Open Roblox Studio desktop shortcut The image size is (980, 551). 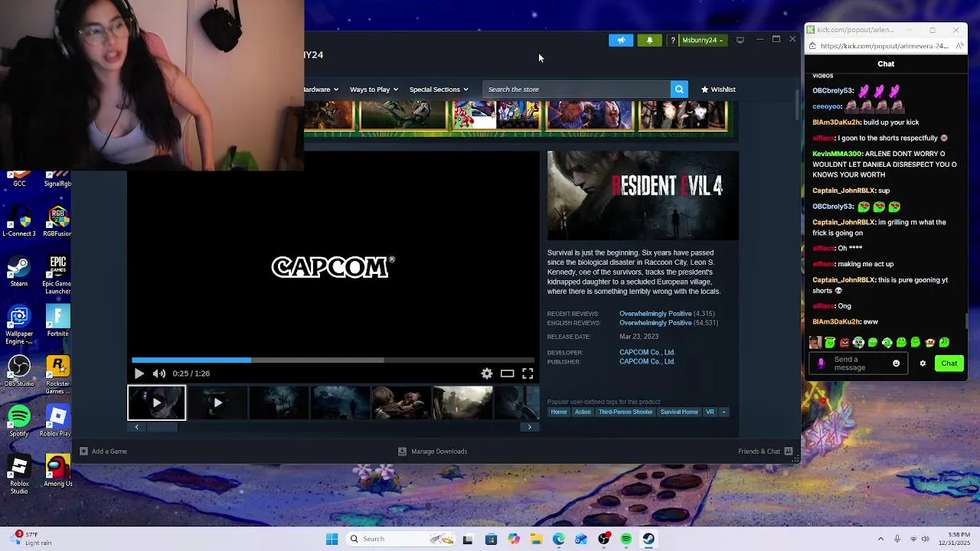pos(19,474)
